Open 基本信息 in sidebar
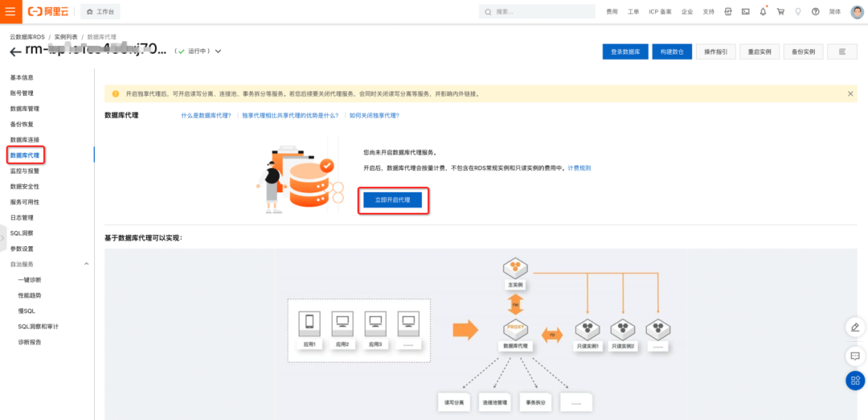The image size is (868, 420). coord(23,77)
